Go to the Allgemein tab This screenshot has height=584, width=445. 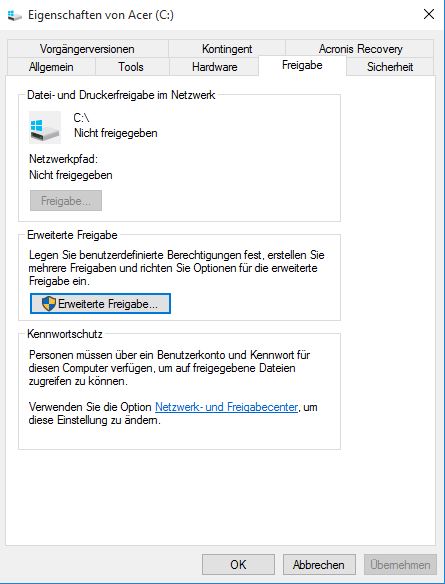51,67
